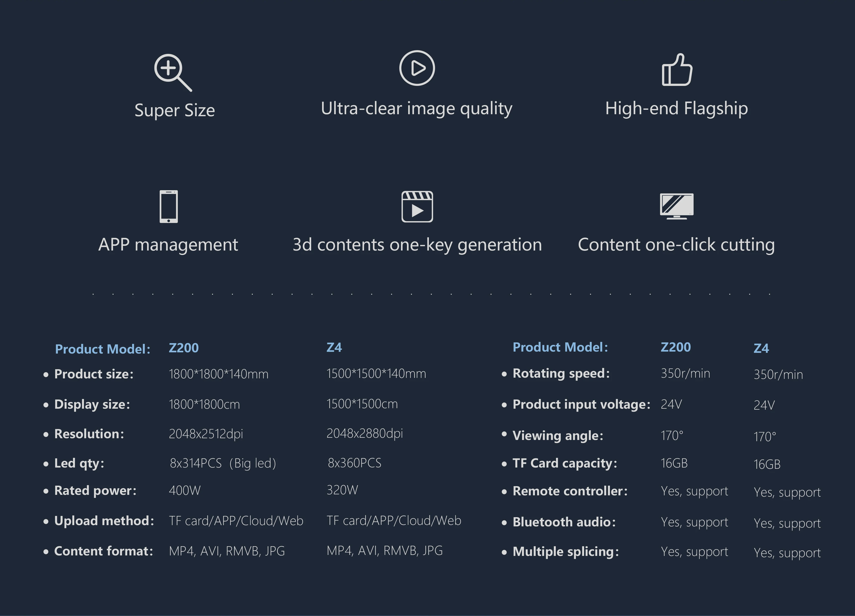Click Content one-click cutting label
Viewport: 855px width, 616px height.
coord(676,245)
